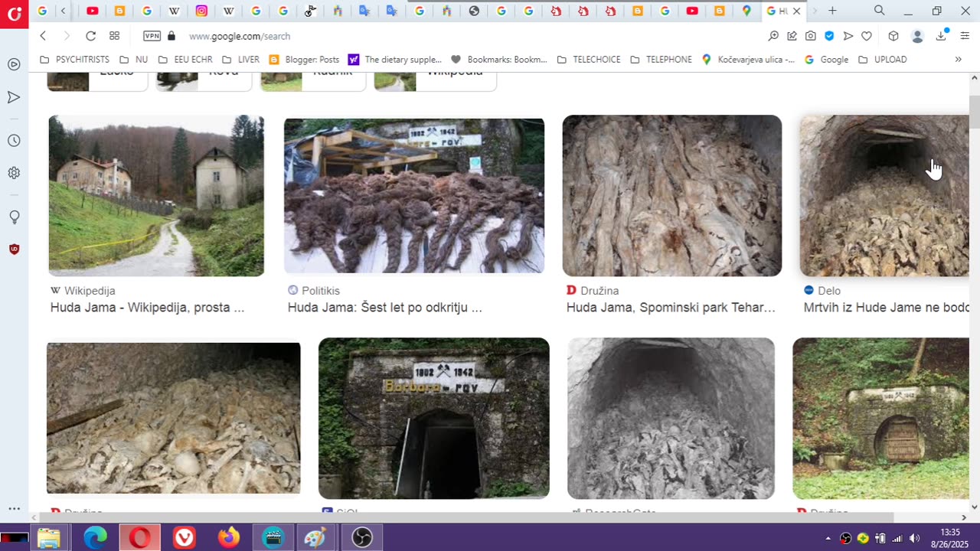Open the EEU ECHR bookmark folder

[x=185, y=59]
